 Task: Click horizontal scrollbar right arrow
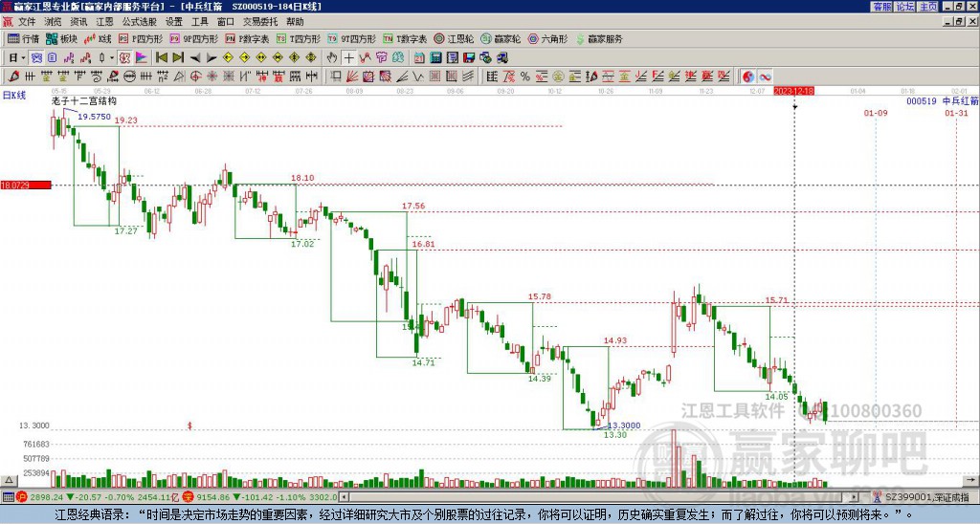point(855,497)
